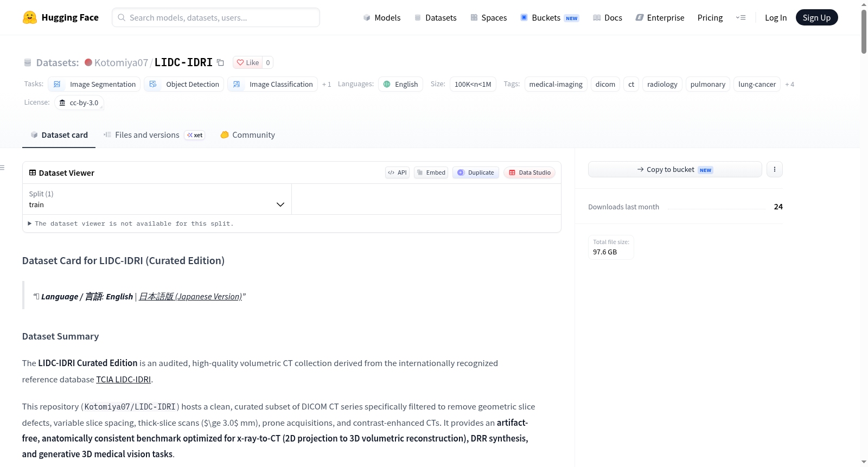Open the Japanese Version link

190,296
